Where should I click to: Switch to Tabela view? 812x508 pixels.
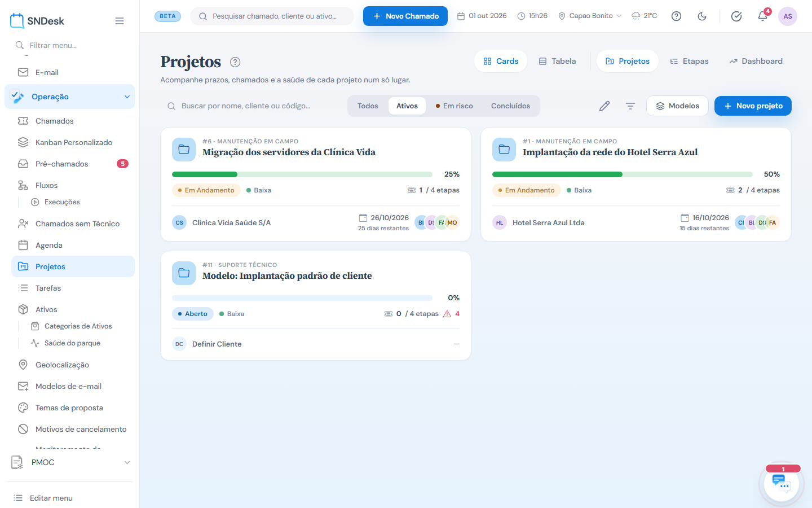coord(557,61)
